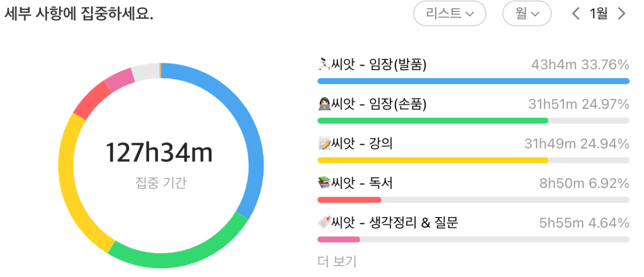Select the 씨앗 - 강의 list entry
This screenshot has height=277, width=644.
pos(473,149)
